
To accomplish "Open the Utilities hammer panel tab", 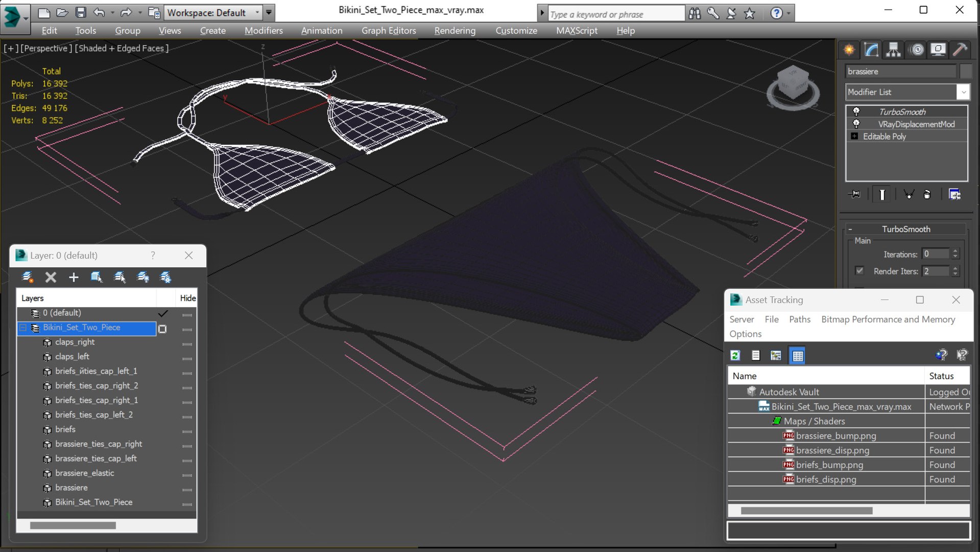I will [960, 50].
